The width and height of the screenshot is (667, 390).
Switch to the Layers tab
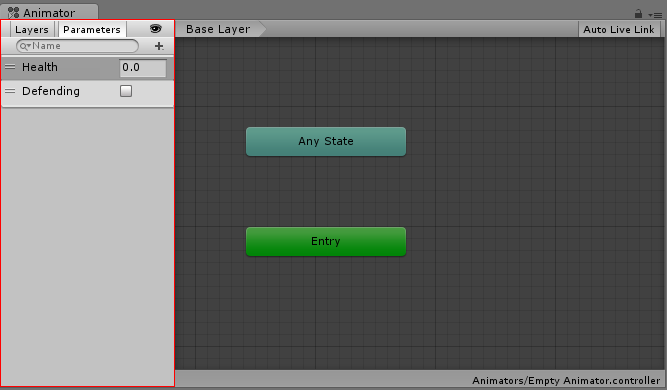(x=31, y=29)
